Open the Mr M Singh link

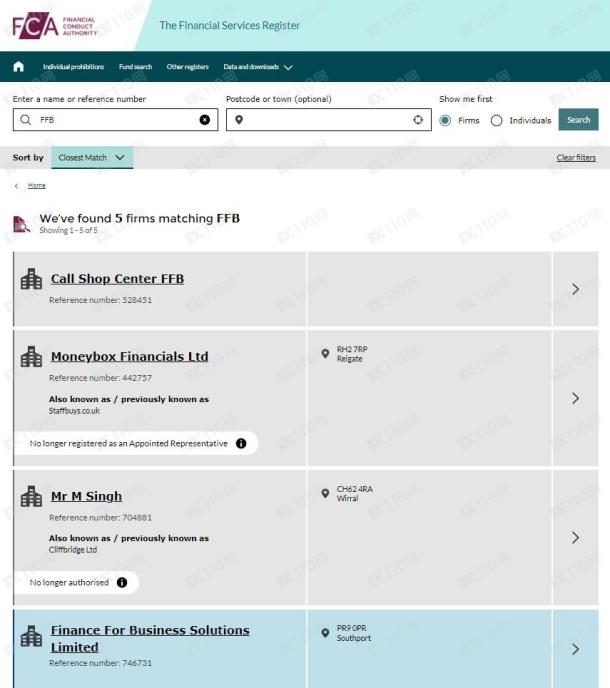pyautogui.click(x=86, y=496)
